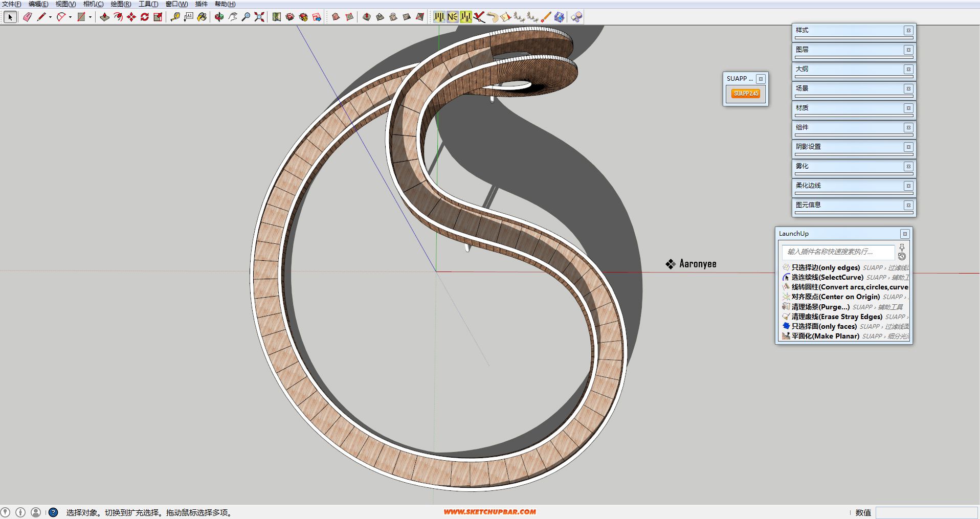980x519 pixels.
Task: Open the 插件 menu
Action: click(202, 4)
